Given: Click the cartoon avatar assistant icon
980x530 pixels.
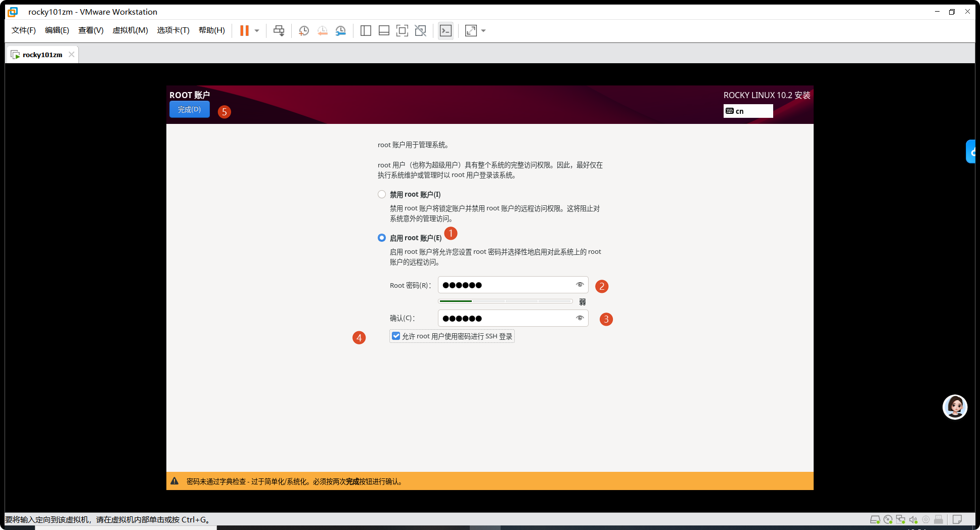Looking at the screenshot, I should [x=955, y=407].
